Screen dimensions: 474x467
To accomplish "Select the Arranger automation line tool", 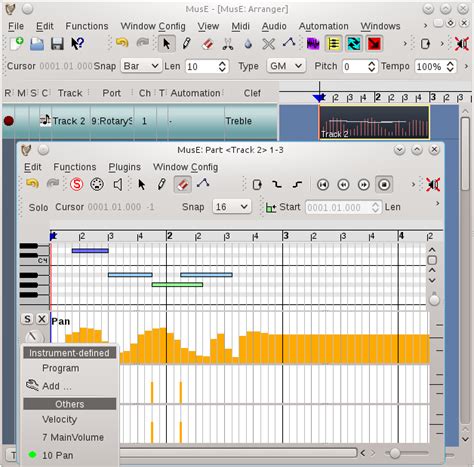I will tap(289, 43).
